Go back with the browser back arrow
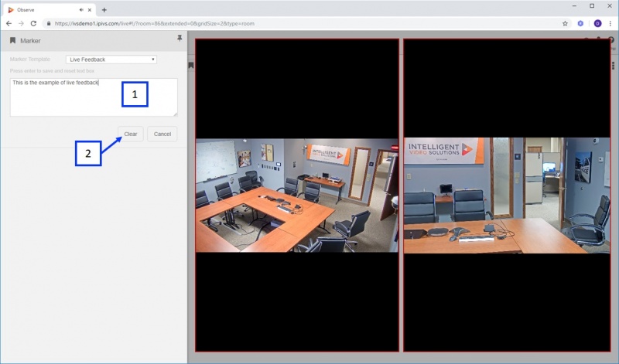 [x=9, y=24]
